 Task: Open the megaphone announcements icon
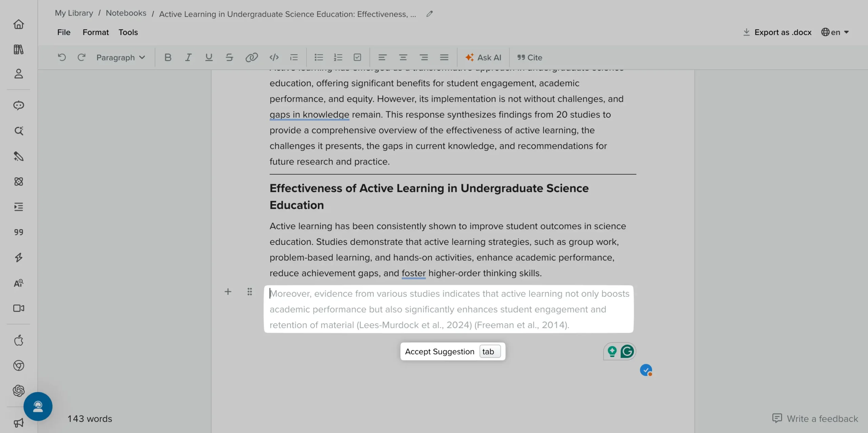pyautogui.click(x=19, y=422)
